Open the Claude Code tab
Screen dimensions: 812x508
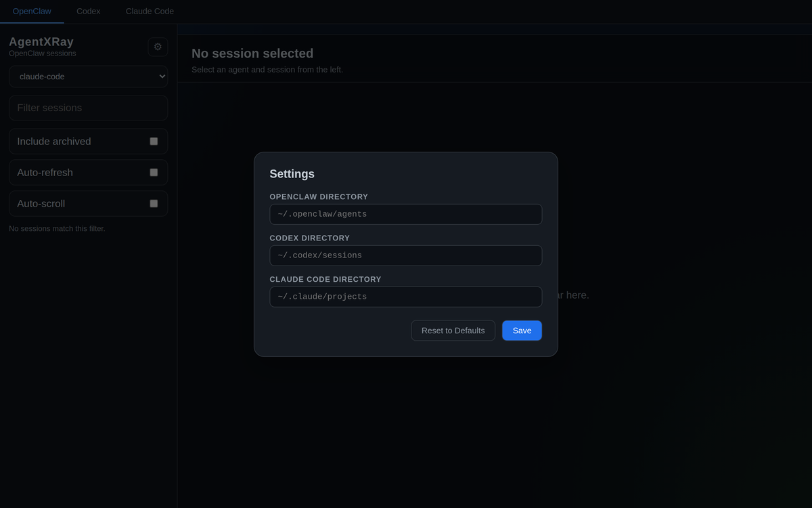[x=150, y=12]
